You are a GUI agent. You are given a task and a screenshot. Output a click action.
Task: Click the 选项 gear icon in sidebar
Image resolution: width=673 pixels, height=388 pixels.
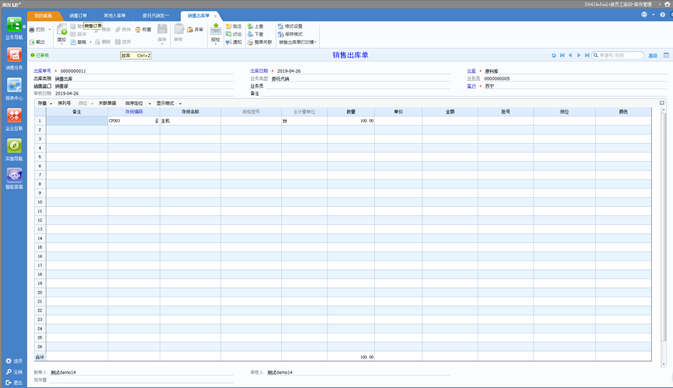[x=9, y=361]
